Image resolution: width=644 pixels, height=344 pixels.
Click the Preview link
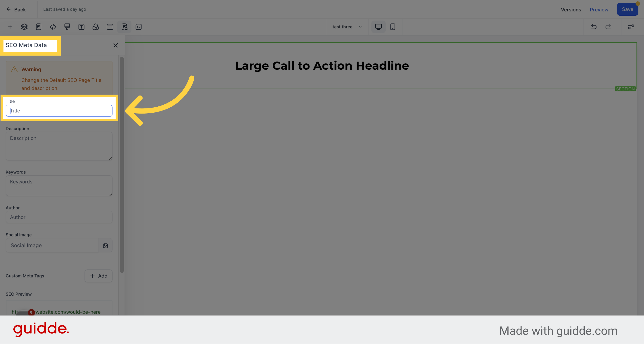599,10
